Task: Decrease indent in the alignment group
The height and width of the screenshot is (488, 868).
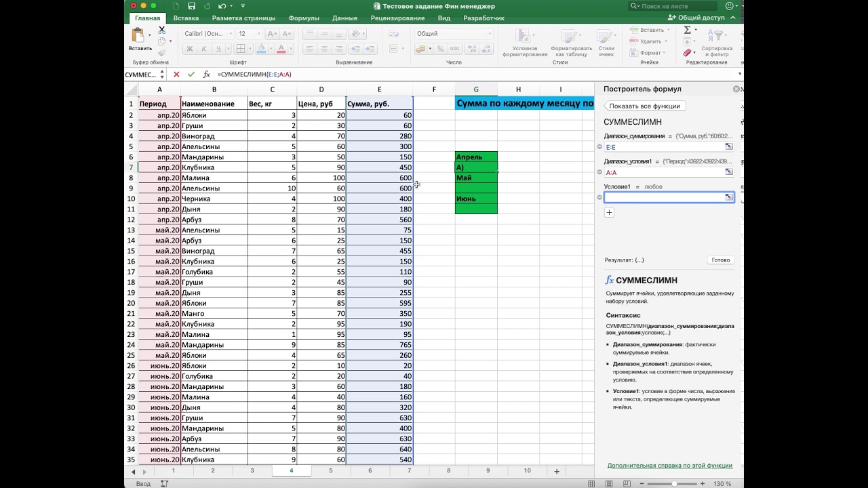Action: click(x=356, y=49)
